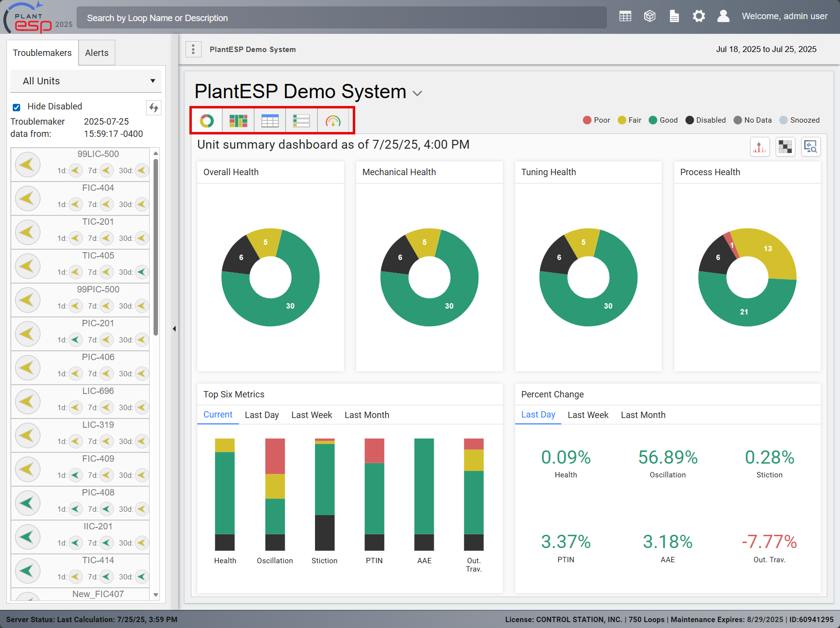
Task: Open the donut chart dashboard view
Action: pos(207,121)
